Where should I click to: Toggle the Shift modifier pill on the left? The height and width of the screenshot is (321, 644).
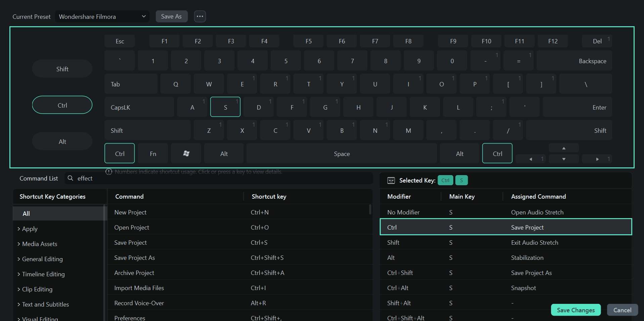[x=62, y=69]
